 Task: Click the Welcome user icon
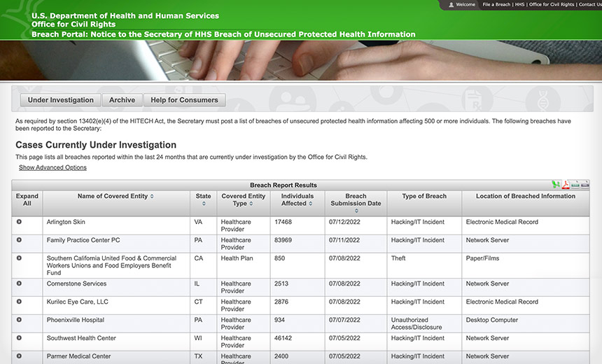coord(451,5)
